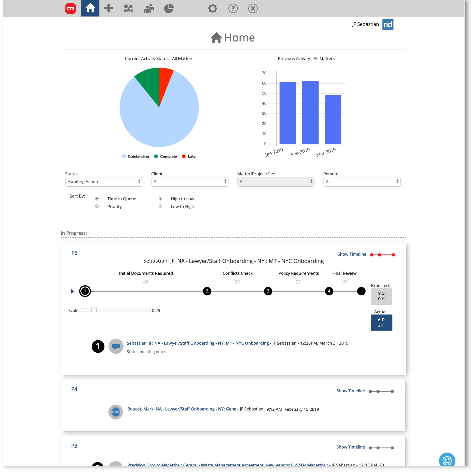Click the house icon beside Home title
473x476 pixels.
[216, 38]
